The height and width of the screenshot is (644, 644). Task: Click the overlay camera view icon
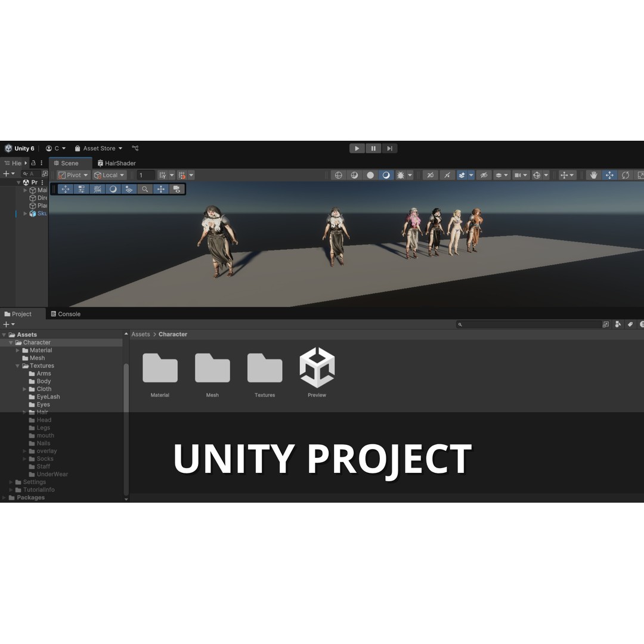tap(177, 190)
